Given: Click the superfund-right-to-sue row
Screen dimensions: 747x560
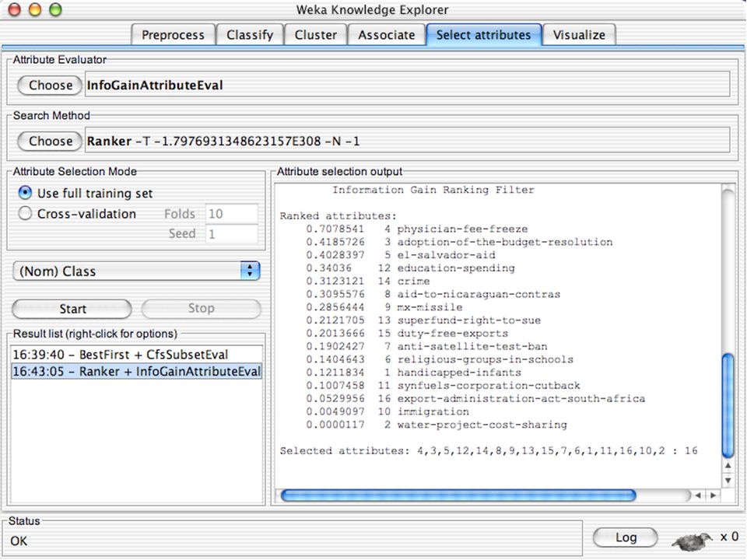Looking at the screenshot, I should click(423, 320).
